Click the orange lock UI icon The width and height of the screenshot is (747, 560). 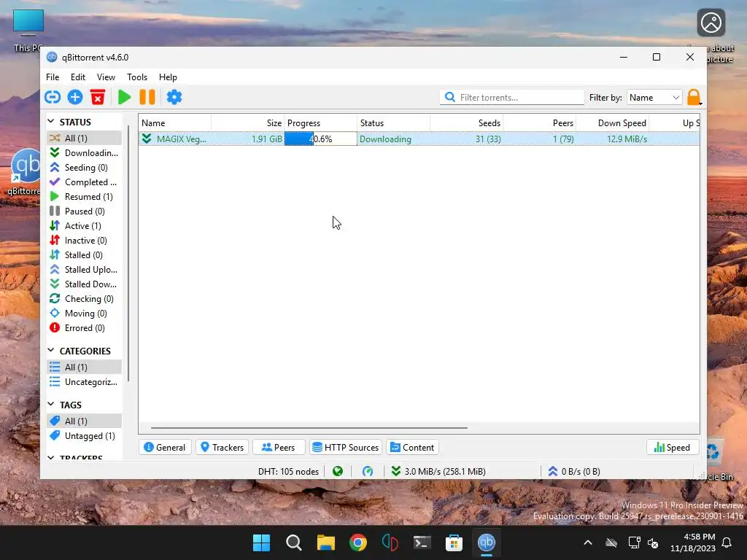click(694, 97)
